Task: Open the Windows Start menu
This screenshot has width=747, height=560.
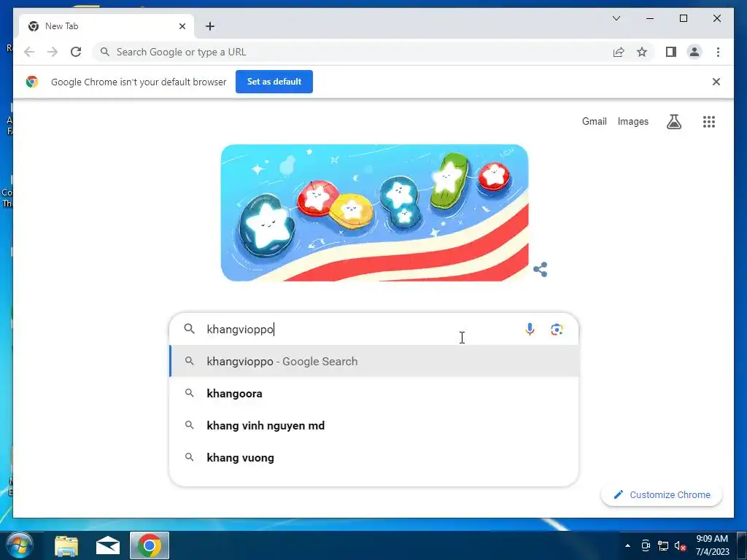Action: [19, 545]
